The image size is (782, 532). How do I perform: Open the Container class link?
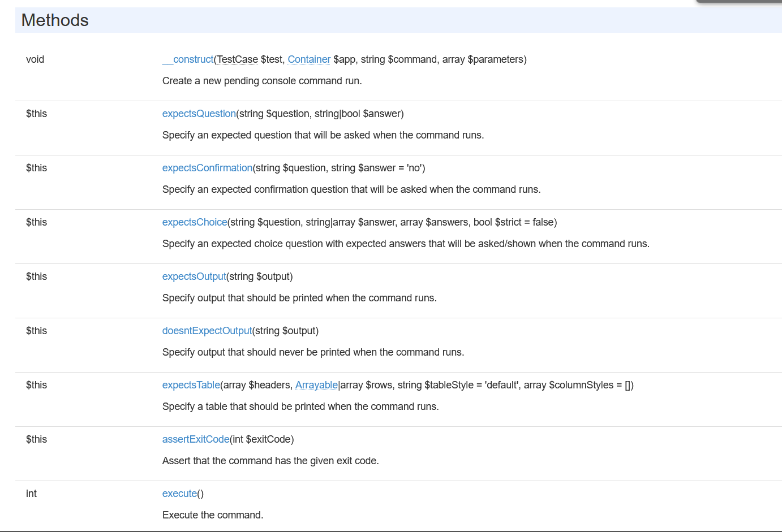coord(309,59)
